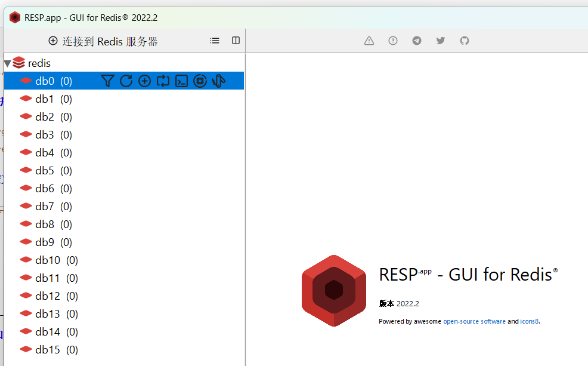Toggle the split panel layout icon
The width and height of the screenshot is (588, 366).
click(236, 41)
